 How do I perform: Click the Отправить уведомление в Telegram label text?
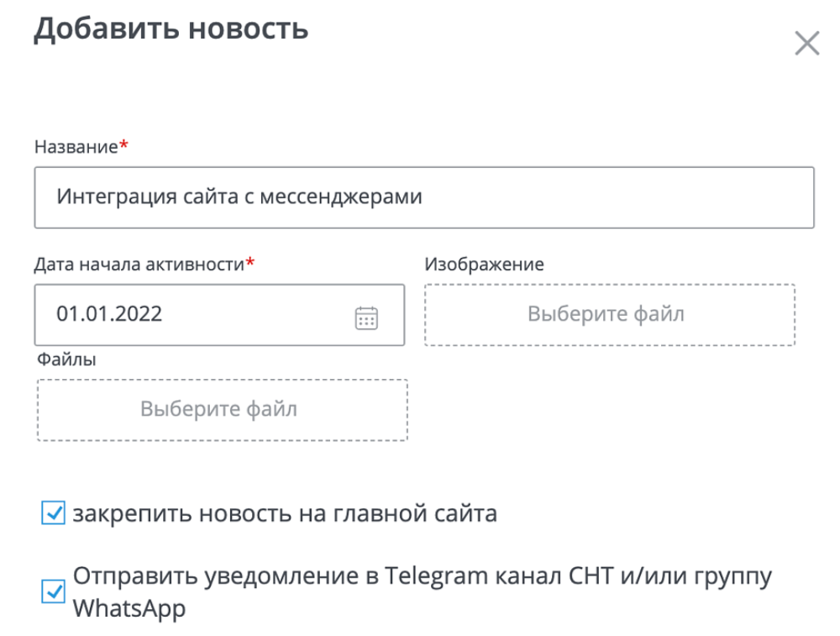(x=422, y=577)
